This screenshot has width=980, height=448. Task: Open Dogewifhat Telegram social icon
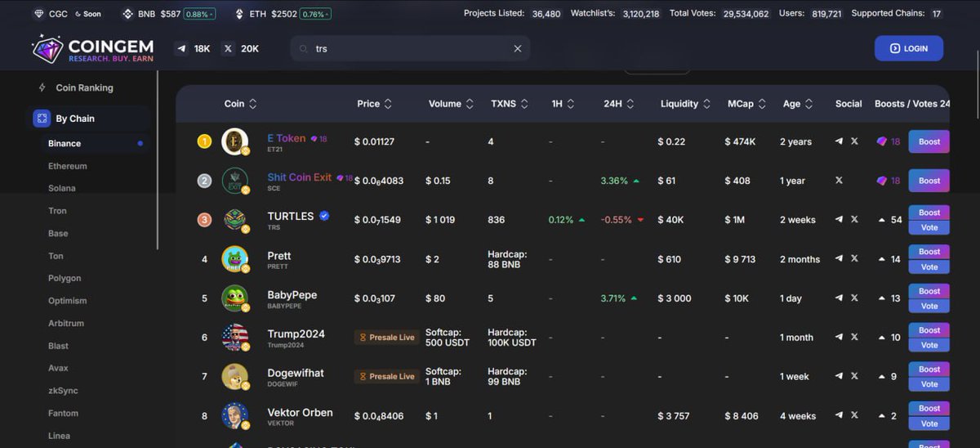point(839,377)
